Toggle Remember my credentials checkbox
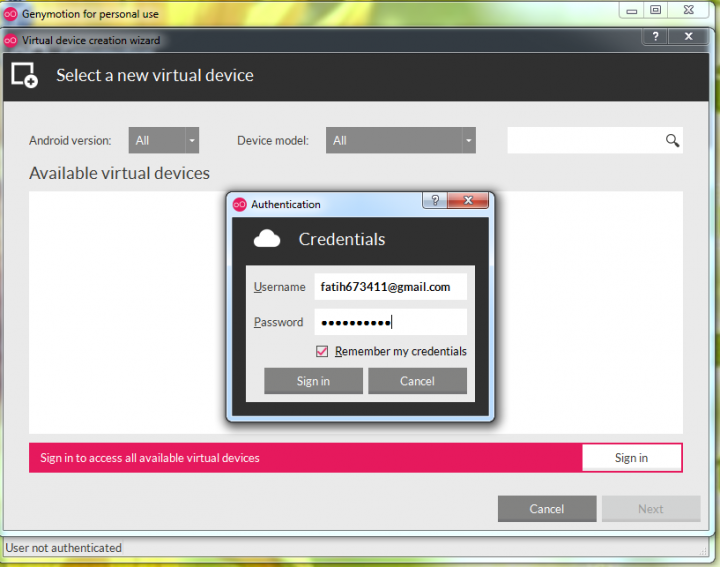Viewport: 720px width, 567px height. click(322, 351)
